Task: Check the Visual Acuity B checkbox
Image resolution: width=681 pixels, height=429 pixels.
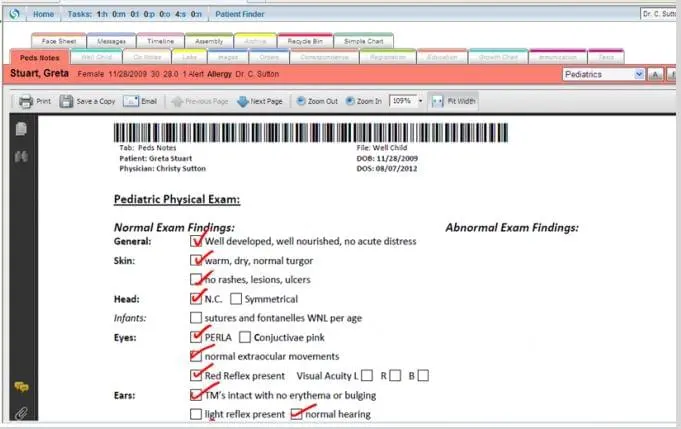Action: click(x=423, y=375)
